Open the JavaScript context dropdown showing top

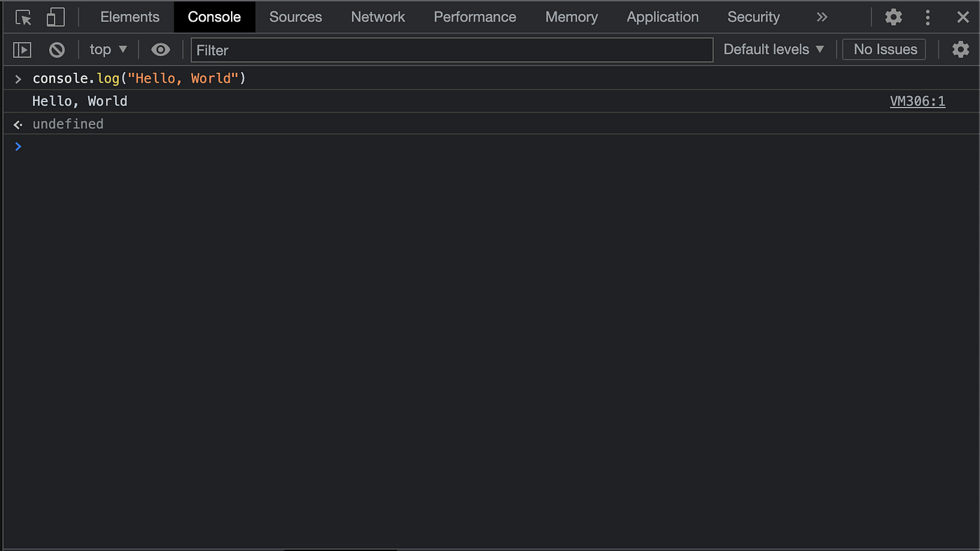point(106,49)
